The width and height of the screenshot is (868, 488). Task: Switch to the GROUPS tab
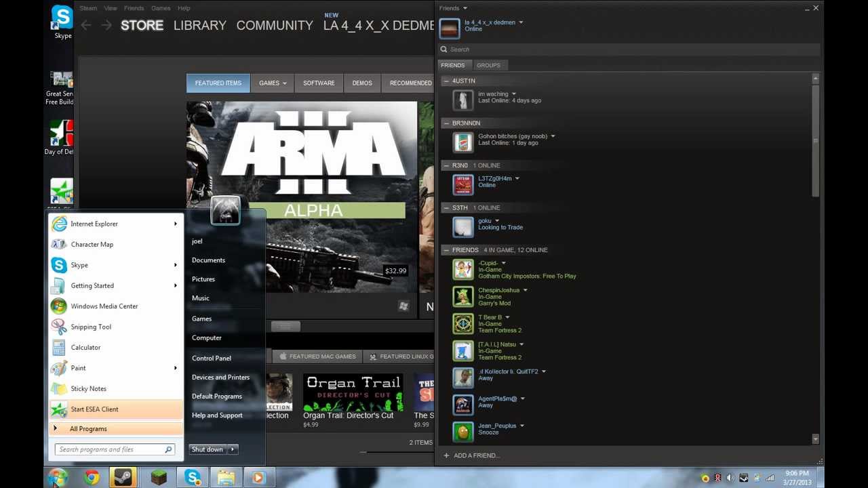[488, 65]
